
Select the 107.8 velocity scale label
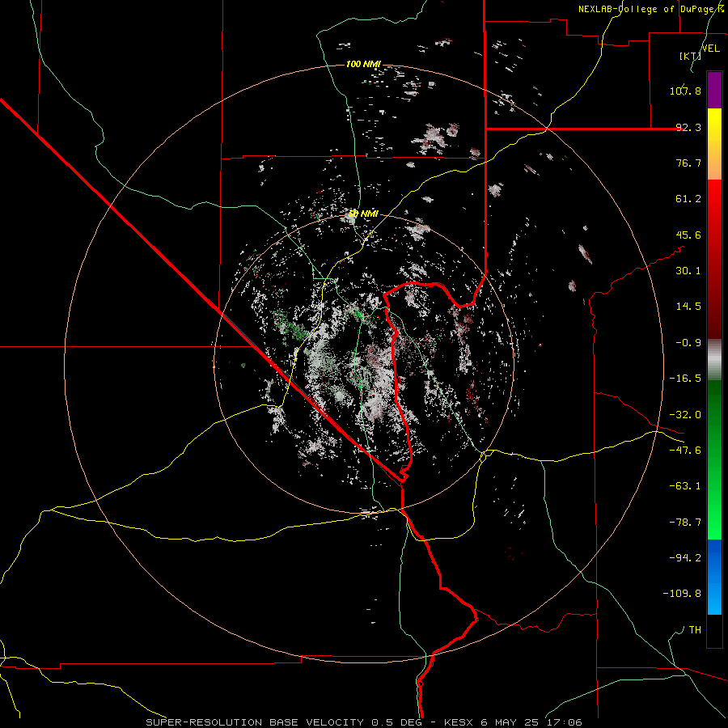(x=685, y=91)
